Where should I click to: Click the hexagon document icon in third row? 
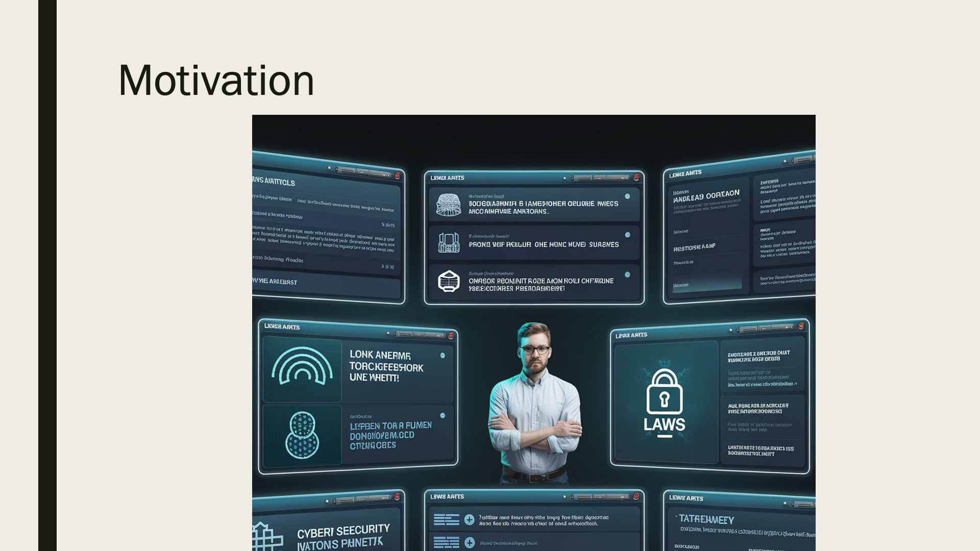(448, 281)
